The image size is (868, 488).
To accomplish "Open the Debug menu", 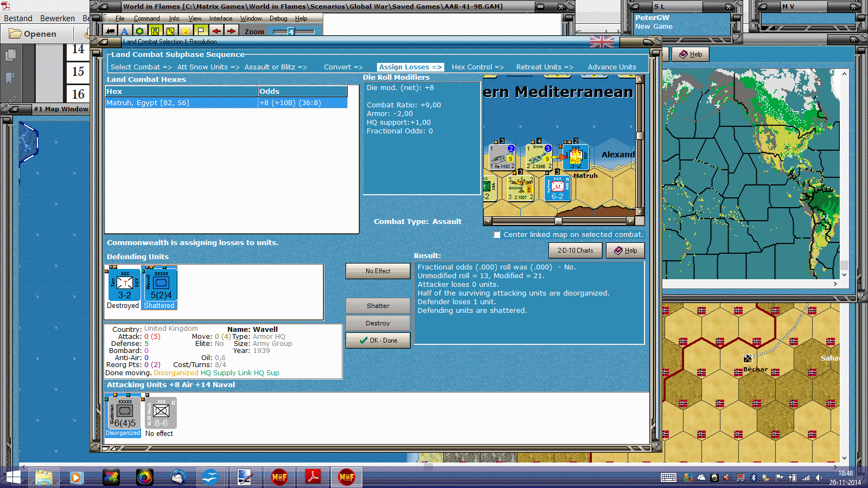I will click(x=278, y=18).
